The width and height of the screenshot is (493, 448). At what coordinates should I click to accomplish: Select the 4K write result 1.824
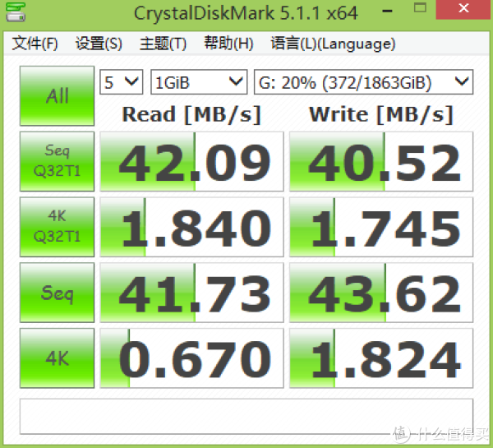click(x=381, y=358)
